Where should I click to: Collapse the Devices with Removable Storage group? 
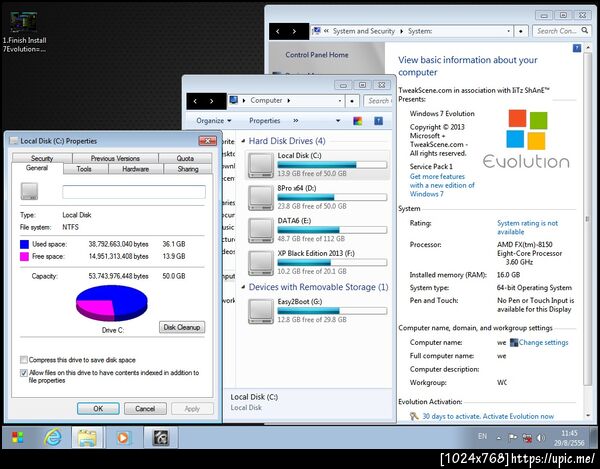[243, 287]
